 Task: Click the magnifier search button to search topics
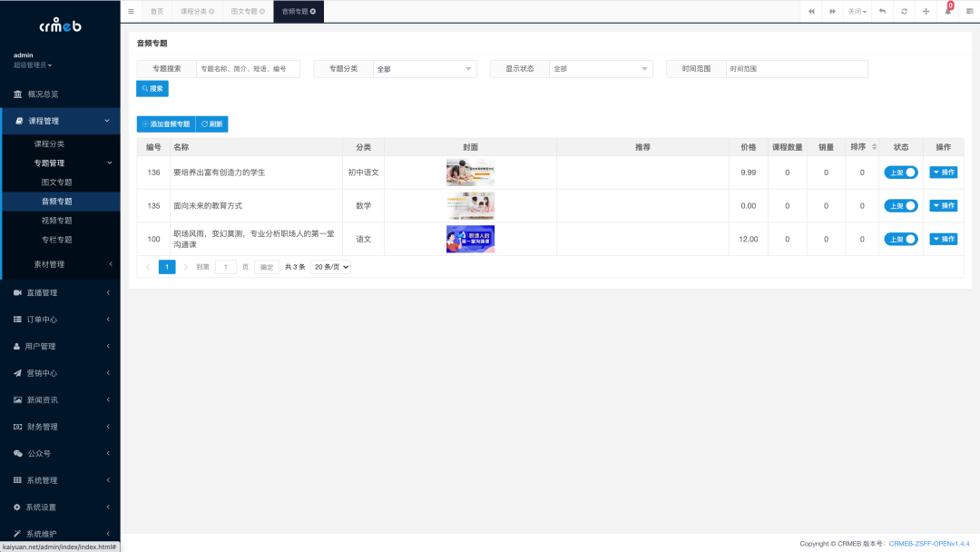click(152, 88)
